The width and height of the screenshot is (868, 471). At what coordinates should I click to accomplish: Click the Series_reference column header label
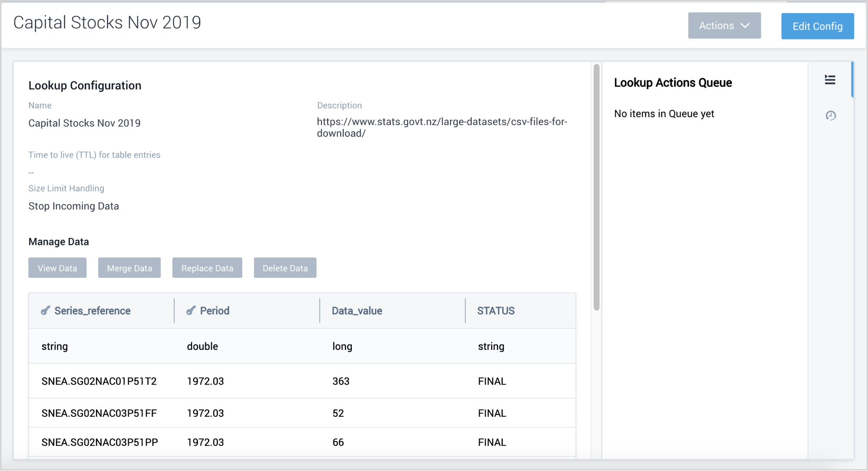point(92,311)
